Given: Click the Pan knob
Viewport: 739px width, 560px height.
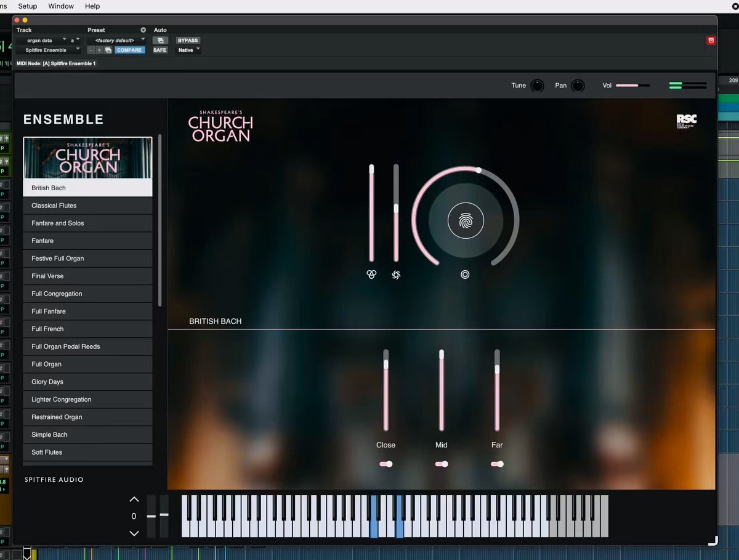Looking at the screenshot, I should [578, 86].
